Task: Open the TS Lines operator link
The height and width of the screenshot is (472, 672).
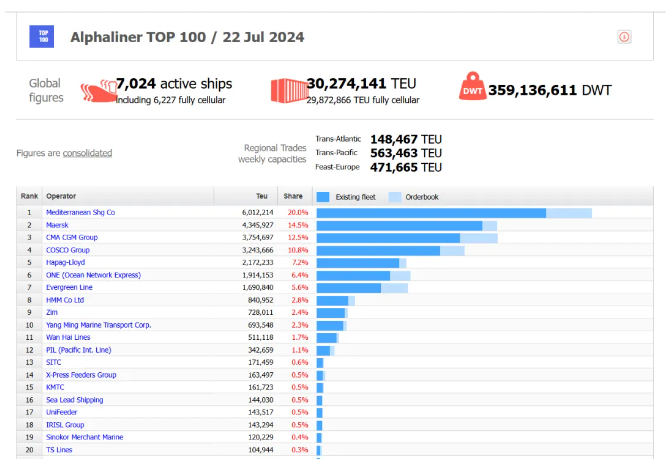Action: coord(59,450)
